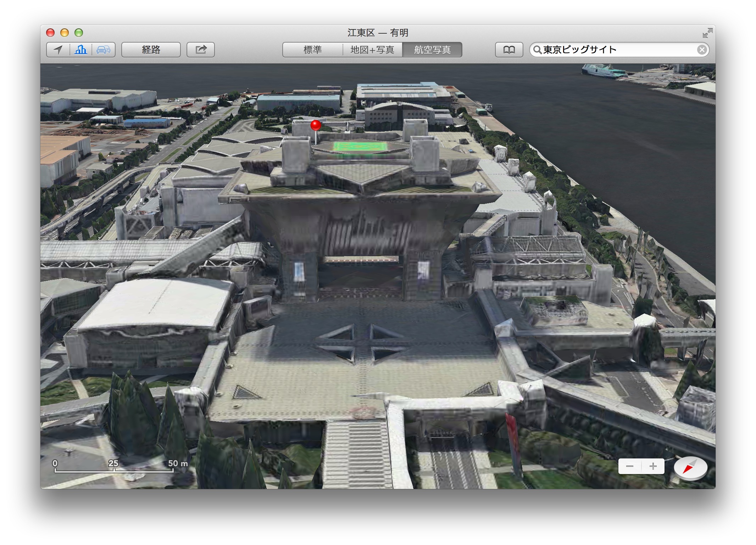Image resolution: width=756 pixels, height=545 pixels.
Task: Open the bookmarks book icon
Action: point(509,50)
